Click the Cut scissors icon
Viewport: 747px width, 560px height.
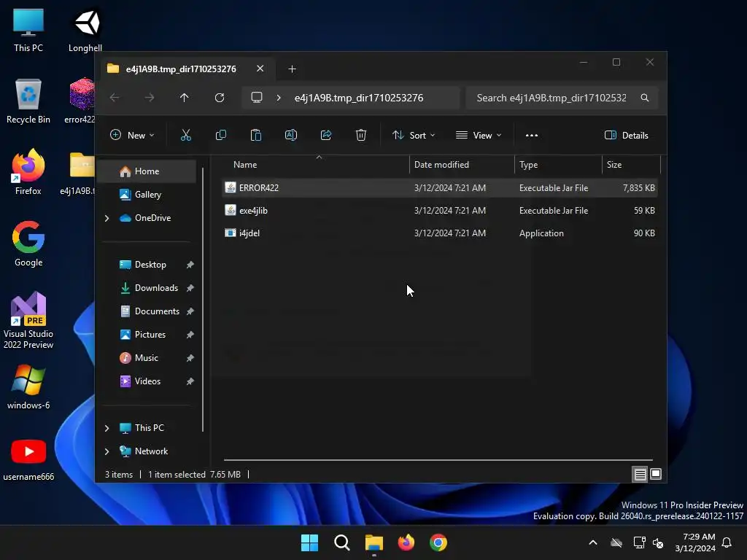click(x=186, y=135)
